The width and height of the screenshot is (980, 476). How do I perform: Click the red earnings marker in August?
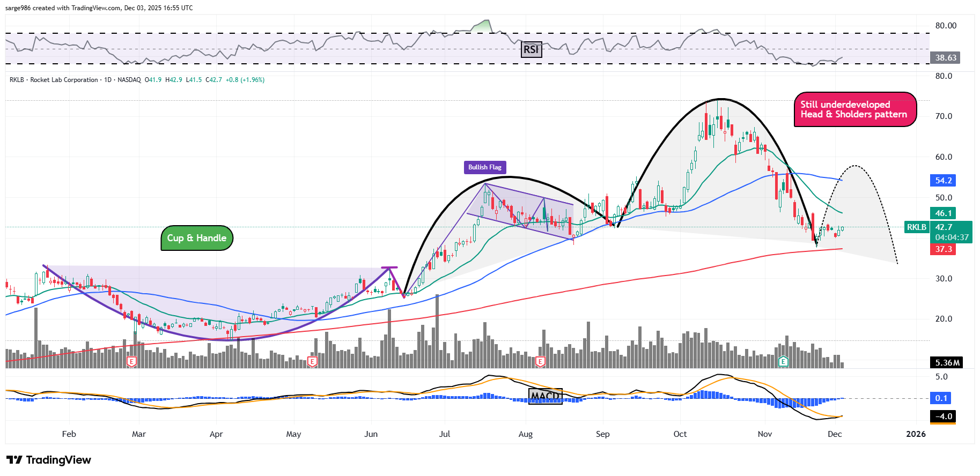540,362
